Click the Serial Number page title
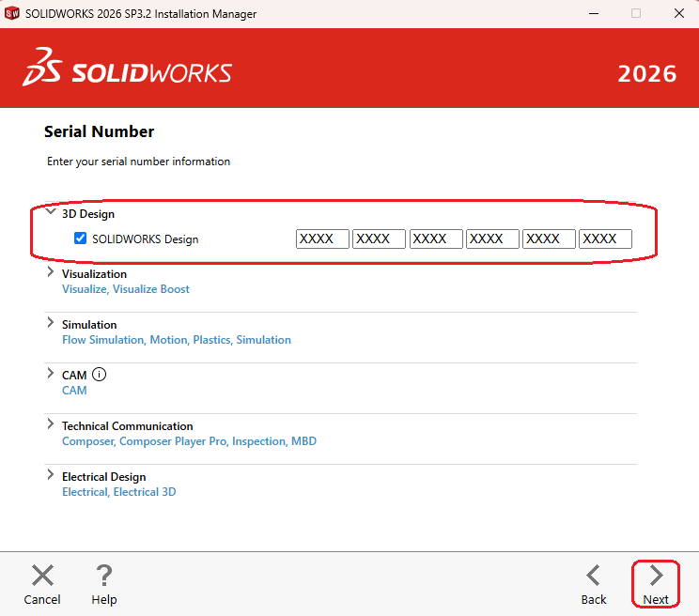 pyautogui.click(x=99, y=131)
